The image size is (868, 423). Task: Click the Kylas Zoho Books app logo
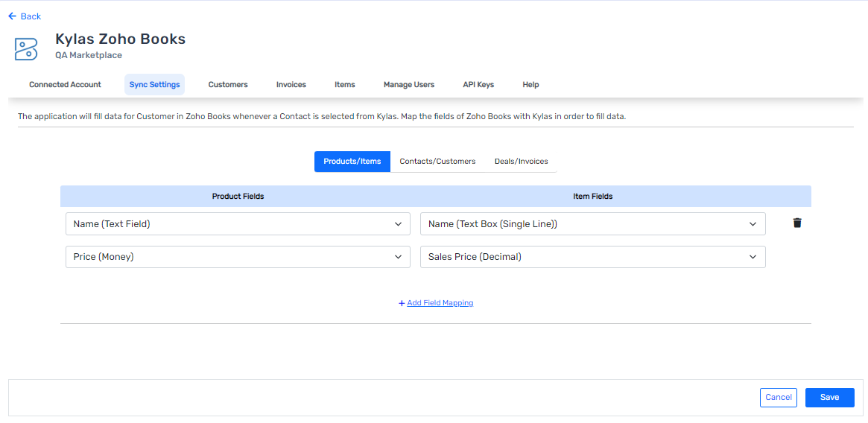pos(26,49)
